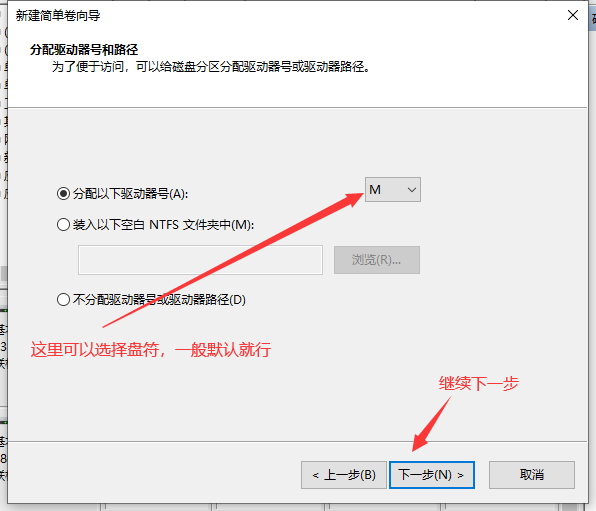The image size is (596, 511).
Task: Close the 新建简单卷向导 dialog
Action: coord(573,15)
